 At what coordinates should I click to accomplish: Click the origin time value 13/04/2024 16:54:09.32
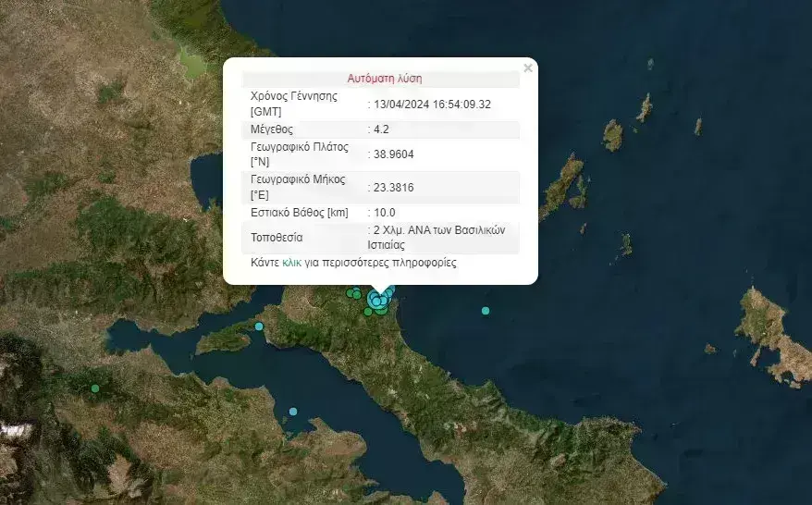(432, 105)
